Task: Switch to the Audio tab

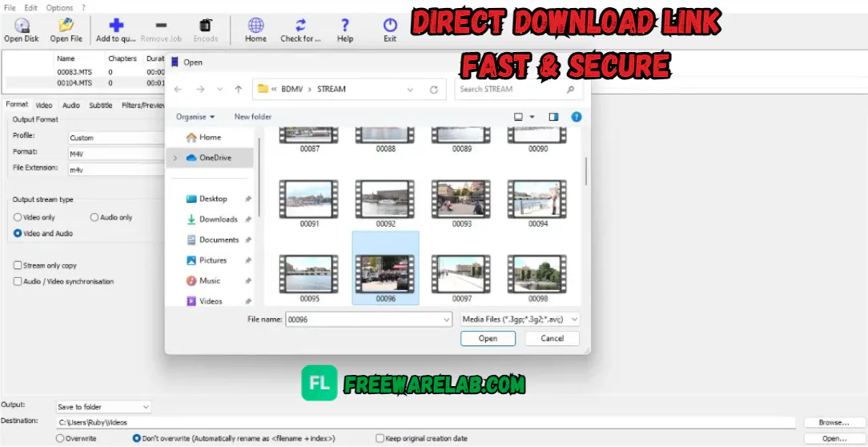Action: point(70,105)
